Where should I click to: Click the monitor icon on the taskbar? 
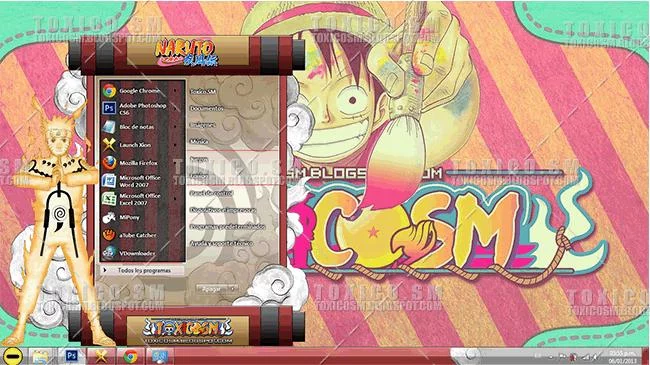tap(160, 356)
